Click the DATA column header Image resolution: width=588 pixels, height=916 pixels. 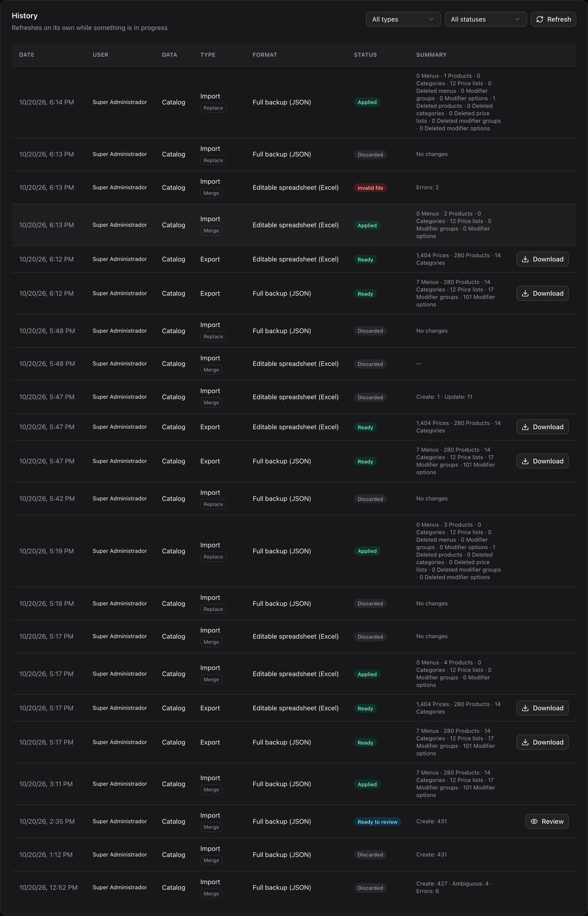169,55
